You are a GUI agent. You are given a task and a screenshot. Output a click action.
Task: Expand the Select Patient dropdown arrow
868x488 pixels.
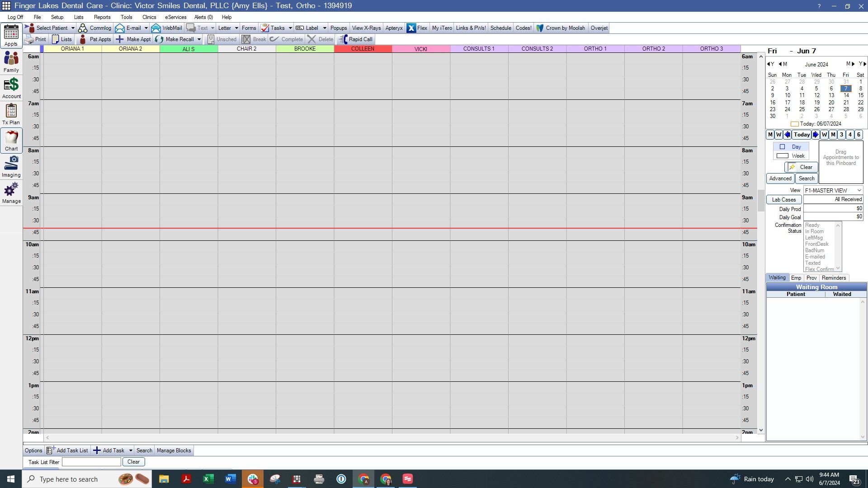tap(73, 28)
